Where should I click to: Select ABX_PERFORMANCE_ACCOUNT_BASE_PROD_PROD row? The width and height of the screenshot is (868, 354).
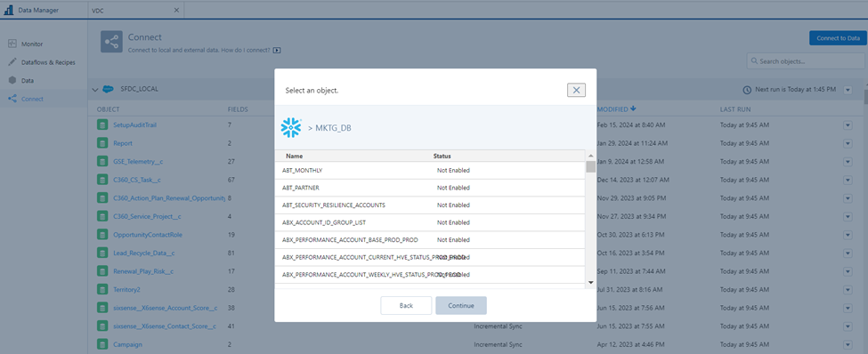[430, 240]
